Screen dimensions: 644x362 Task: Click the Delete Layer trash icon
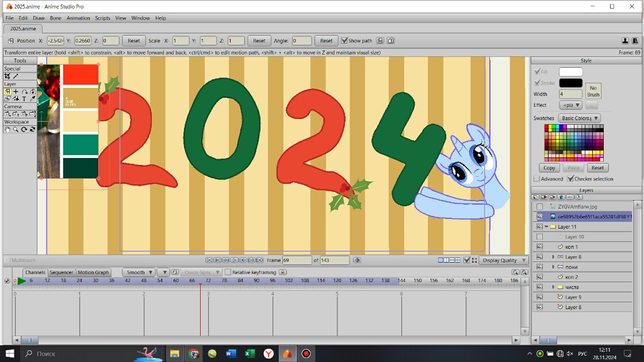click(561, 198)
